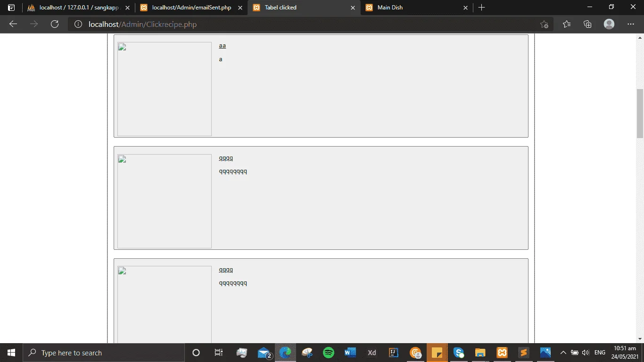This screenshot has width=644, height=362.
Task: Open the Photos app from taskbar
Action: (x=545, y=353)
